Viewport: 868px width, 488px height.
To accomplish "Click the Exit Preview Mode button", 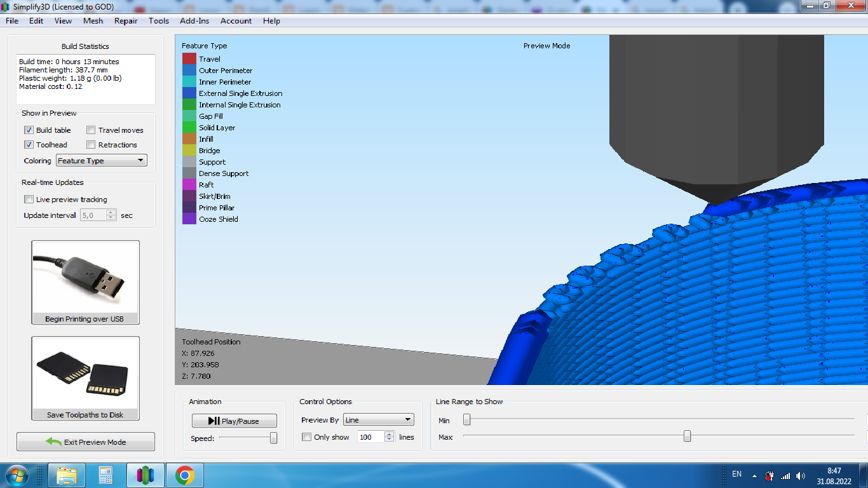I will (x=86, y=442).
